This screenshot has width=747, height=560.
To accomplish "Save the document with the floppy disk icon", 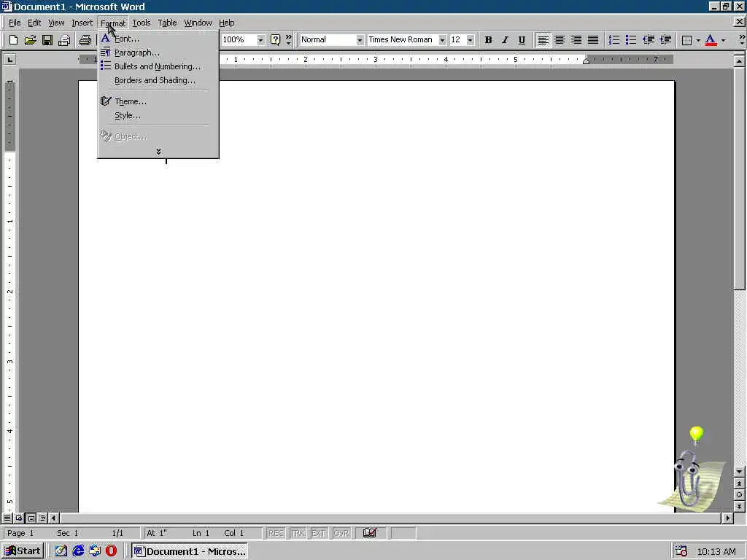I will pyautogui.click(x=47, y=40).
